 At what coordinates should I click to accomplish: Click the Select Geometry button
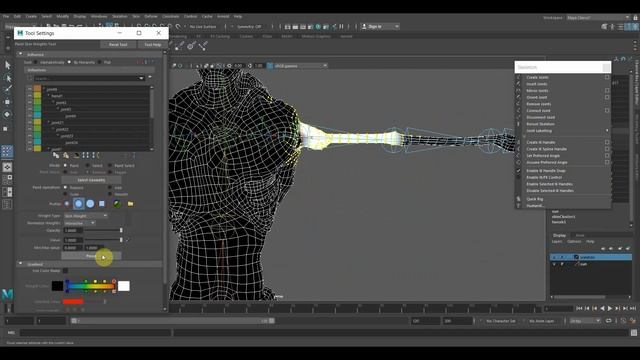tap(91, 180)
